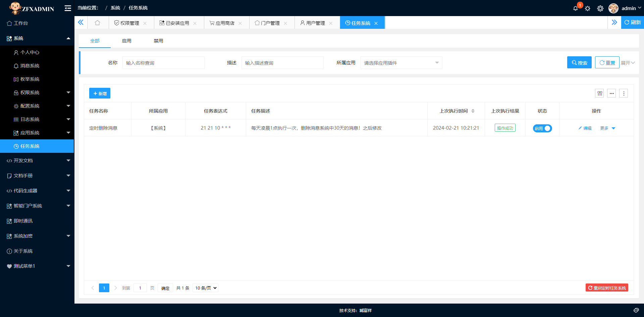644x317 pixels.
Task: Expand 配置系统 submenu
Action: tap(37, 106)
